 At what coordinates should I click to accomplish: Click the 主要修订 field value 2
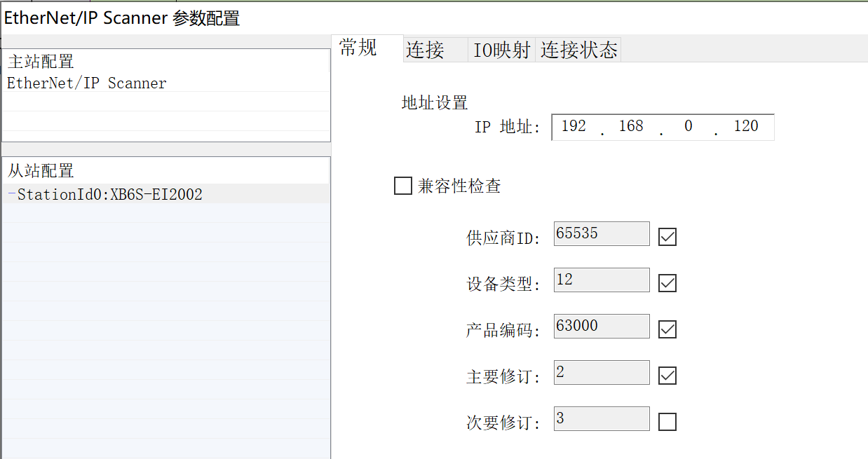coord(602,372)
